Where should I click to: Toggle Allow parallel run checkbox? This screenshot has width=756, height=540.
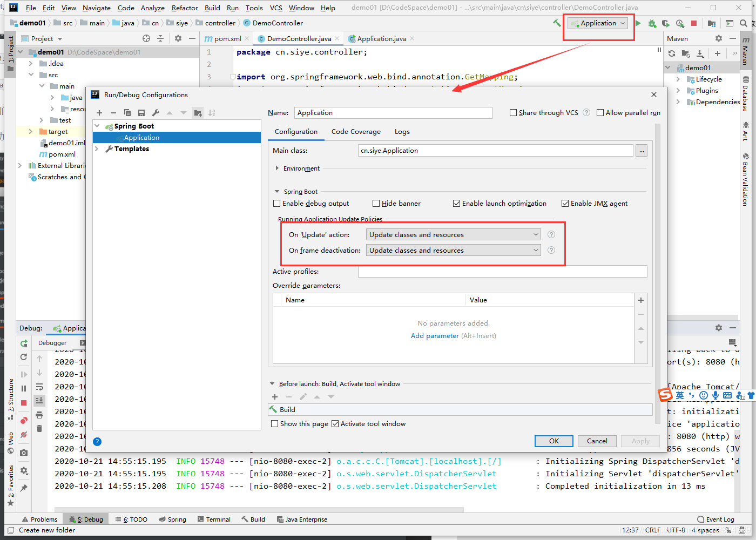(x=600, y=113)
